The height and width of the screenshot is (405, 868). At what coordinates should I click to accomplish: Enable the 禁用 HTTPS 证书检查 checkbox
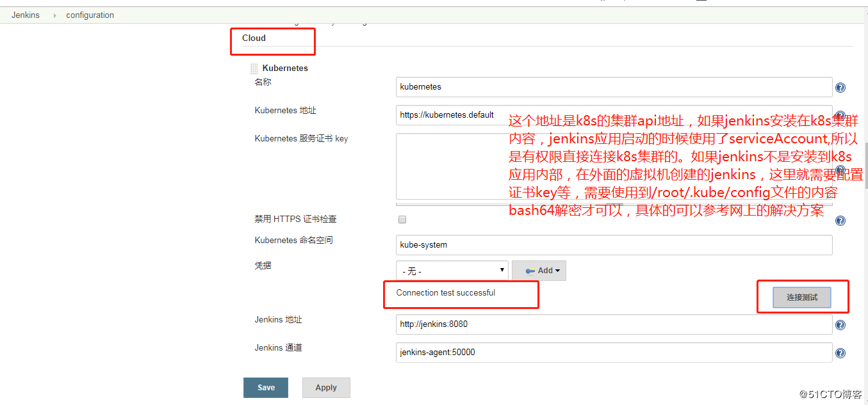point(402,219)
